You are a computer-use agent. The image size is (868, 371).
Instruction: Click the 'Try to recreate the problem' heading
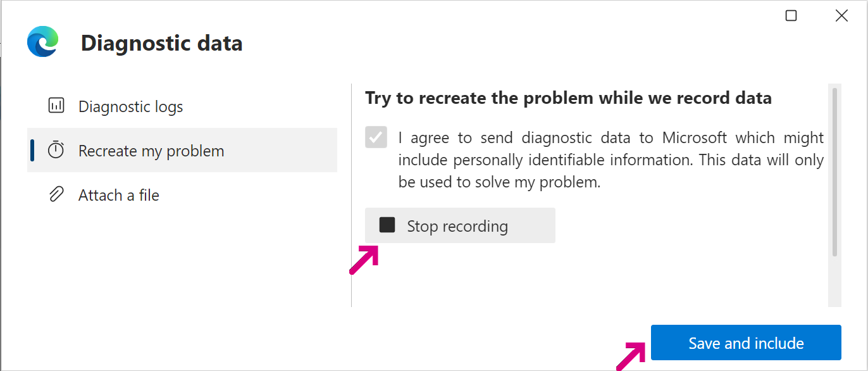[568, 98]
